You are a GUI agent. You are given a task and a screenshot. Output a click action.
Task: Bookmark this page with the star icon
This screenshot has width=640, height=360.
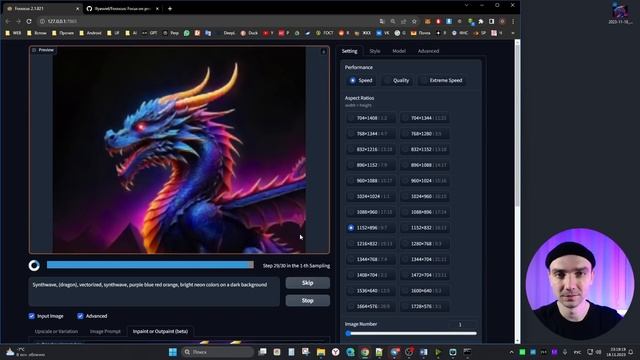tap(414, 21)
